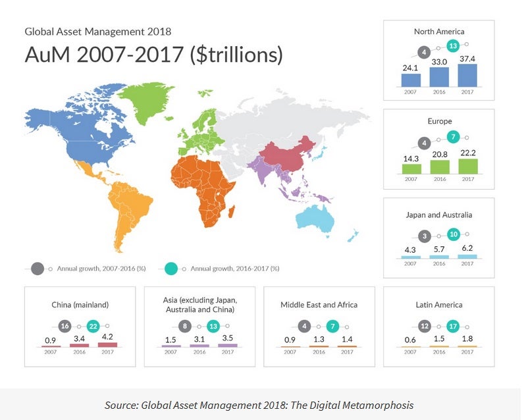
Task: Select the gray 8 badge in Asia panel
Action: click(184, 326)
